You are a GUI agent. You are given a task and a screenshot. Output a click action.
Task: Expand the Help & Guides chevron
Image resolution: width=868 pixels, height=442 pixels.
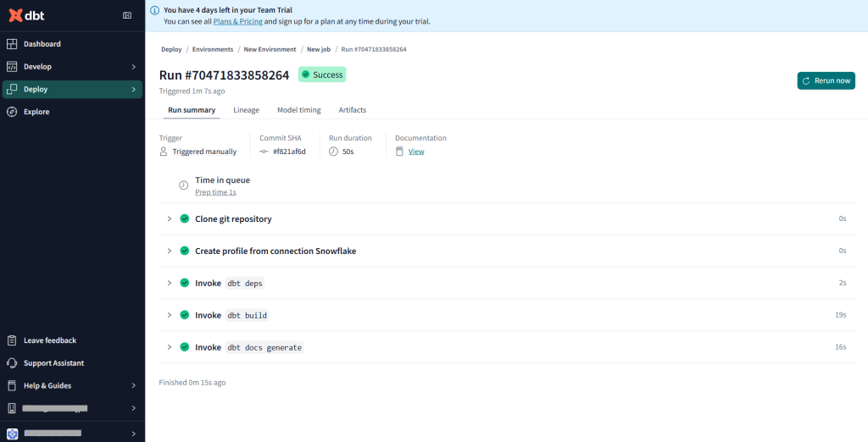click(133, 385)
